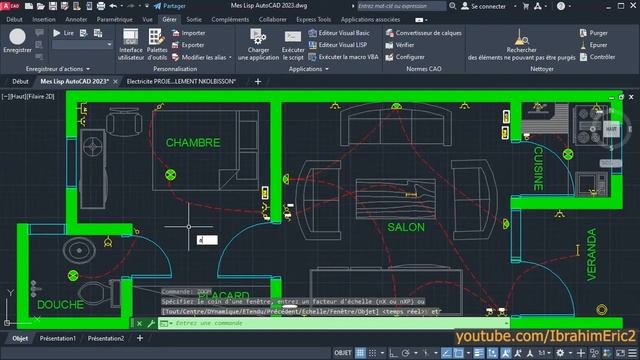
Task: Open Palettes d'outils customization
Action: click(157, 44)
